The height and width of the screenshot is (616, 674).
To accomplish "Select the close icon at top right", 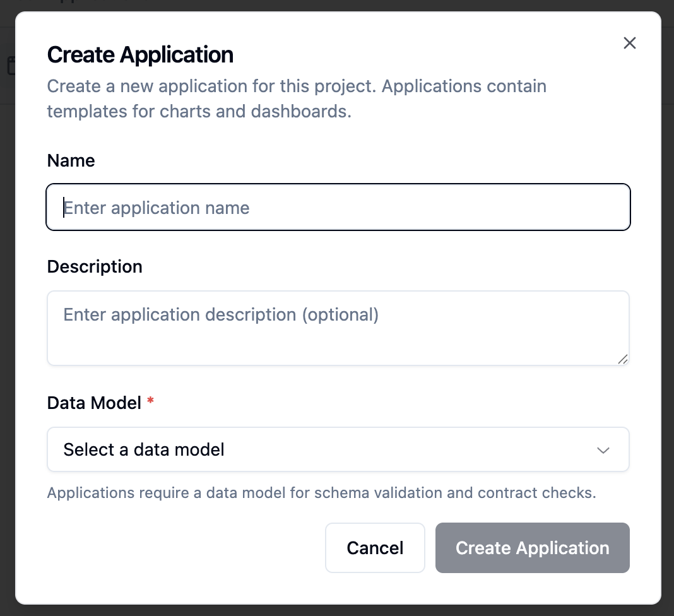I will click(629, 43).
